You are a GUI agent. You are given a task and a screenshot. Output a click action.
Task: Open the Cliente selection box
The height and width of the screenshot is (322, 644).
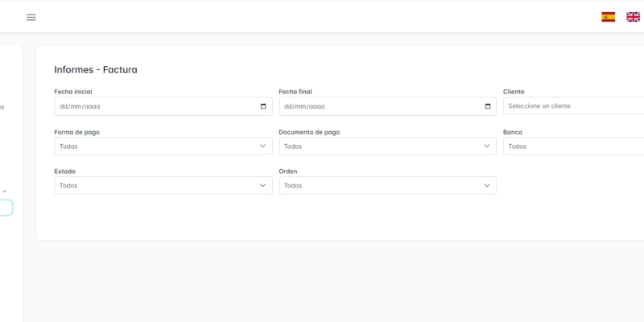pyautogui.click(x=573, y=106)
